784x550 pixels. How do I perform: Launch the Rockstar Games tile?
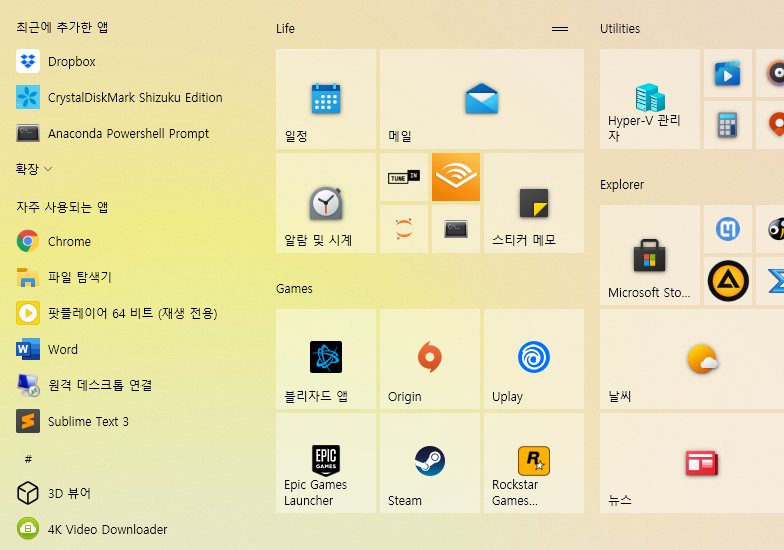(534, 463)
